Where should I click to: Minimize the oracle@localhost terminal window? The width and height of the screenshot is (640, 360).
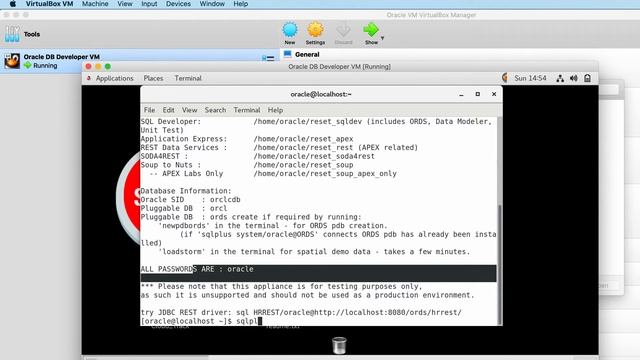pyautogui.click(x=461, y=94)
